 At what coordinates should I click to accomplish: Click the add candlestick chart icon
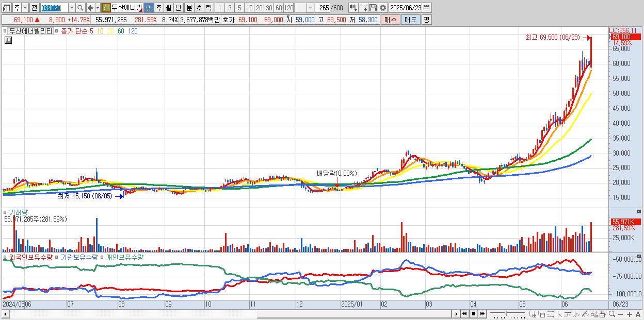click(353, 8)
